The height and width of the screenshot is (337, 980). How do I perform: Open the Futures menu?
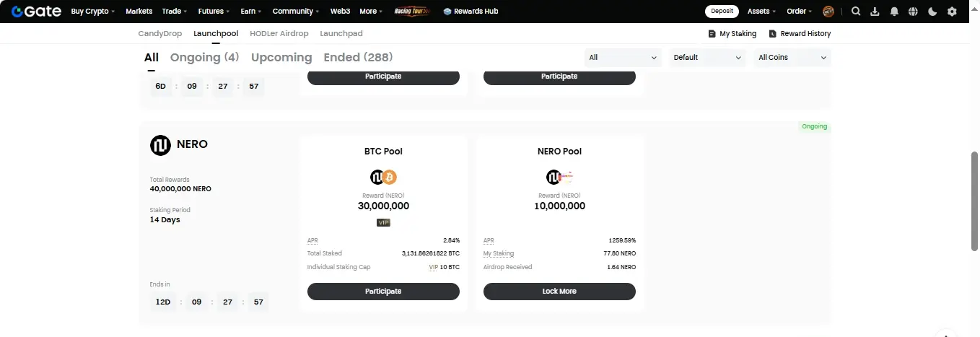[x=214, y=12]
